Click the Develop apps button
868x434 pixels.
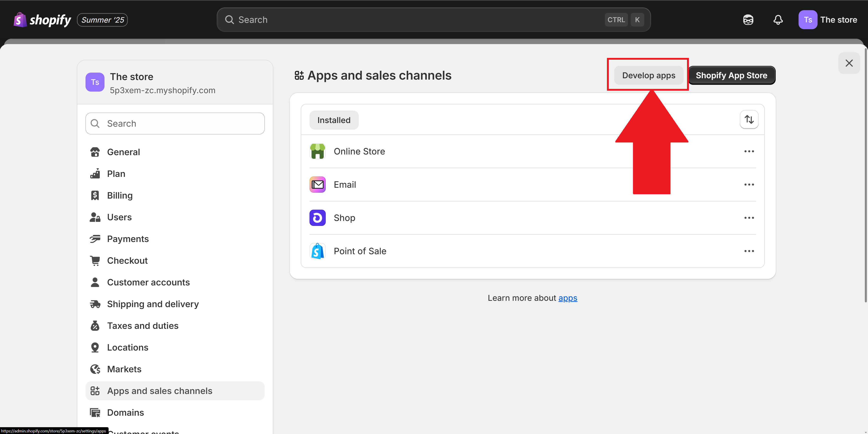click(x=648, y=75)
